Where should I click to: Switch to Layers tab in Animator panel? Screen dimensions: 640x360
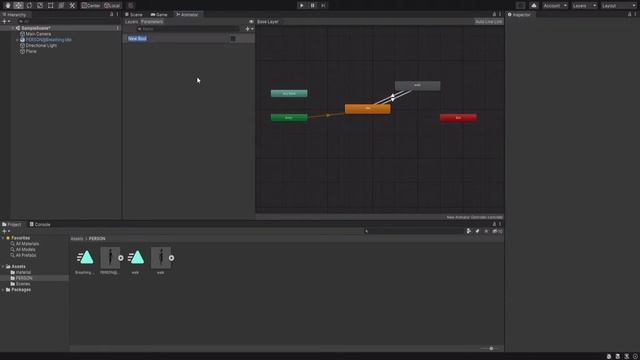pos(131,22)
